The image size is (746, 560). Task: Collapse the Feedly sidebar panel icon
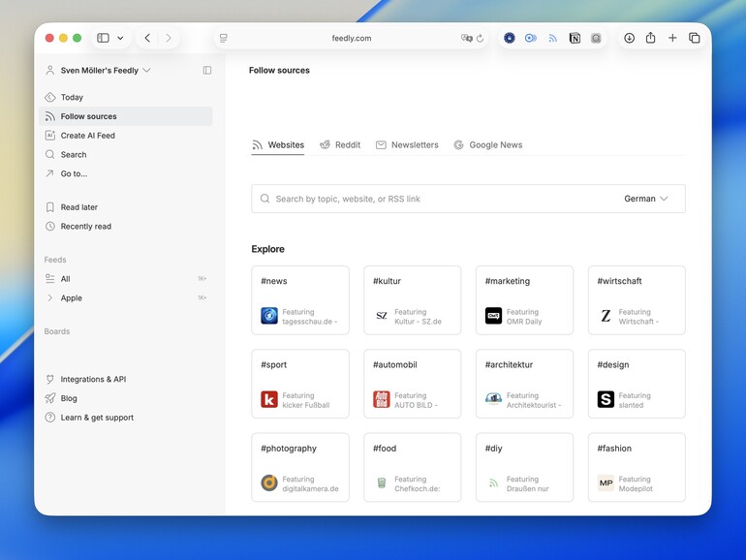click(207, 71)
